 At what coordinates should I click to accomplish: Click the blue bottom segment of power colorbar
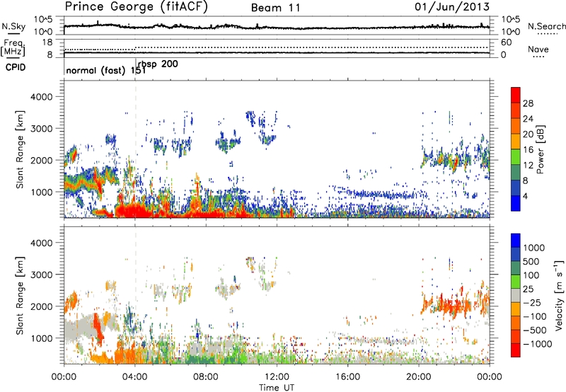[516, 203]
